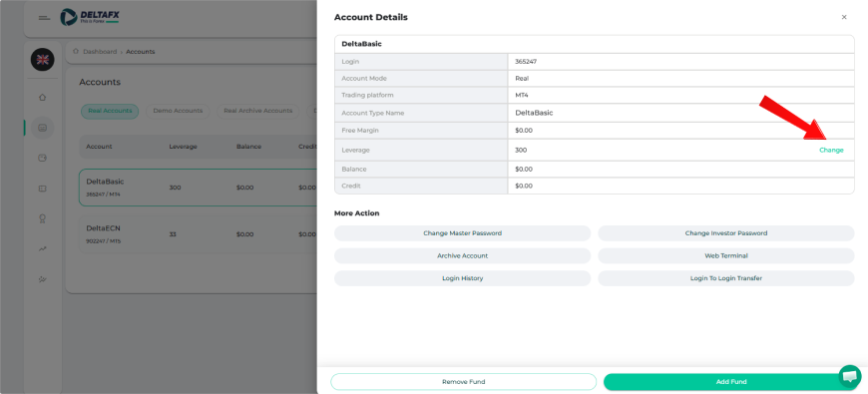The width and height of the screenshot is (868, 394).
Task: Click the Change Investor Password button
Action: 726,233
